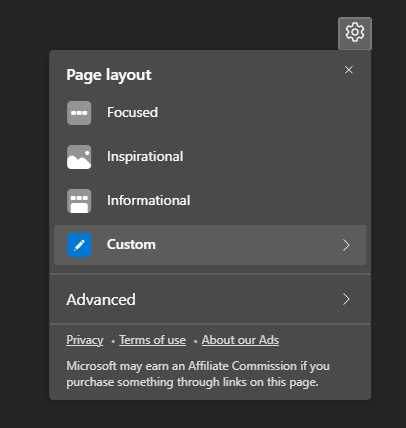Click the dark page background outside panel
Image resolution: width=406 pixels, height=428 pixels.
(23, 213)
